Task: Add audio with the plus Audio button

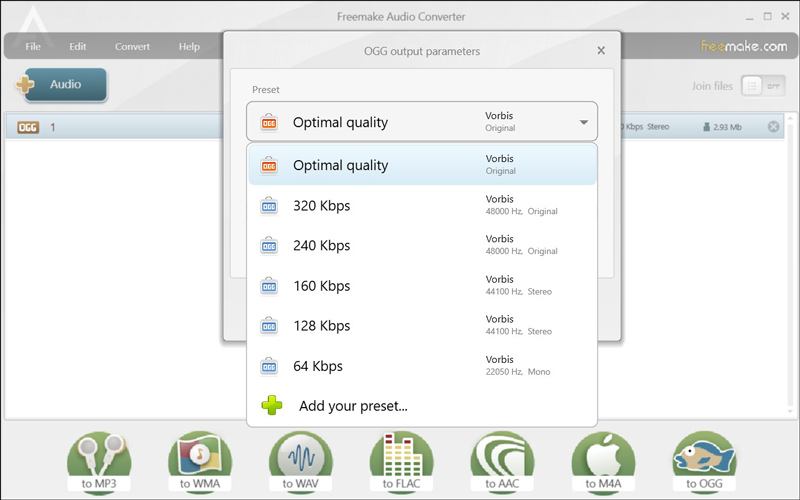Action: click(61, 84)
